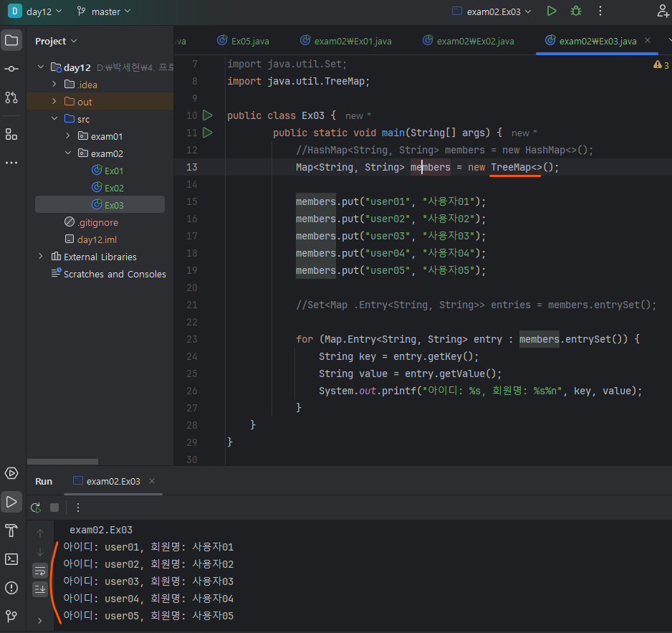This screenshot has height=633, width=672.
Task: Collapse the exam02 package in tree
Action: pyautogui.click(x=68, y=153)
